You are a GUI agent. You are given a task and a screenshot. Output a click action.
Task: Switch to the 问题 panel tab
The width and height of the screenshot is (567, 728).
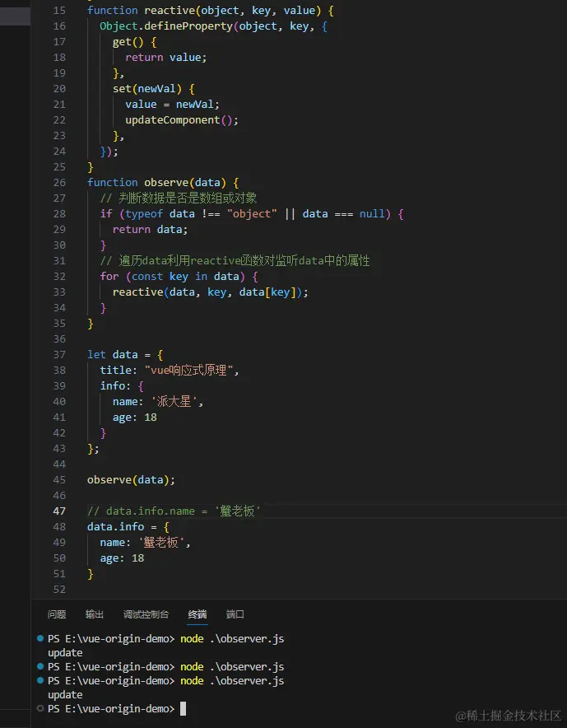click(57, 614)
